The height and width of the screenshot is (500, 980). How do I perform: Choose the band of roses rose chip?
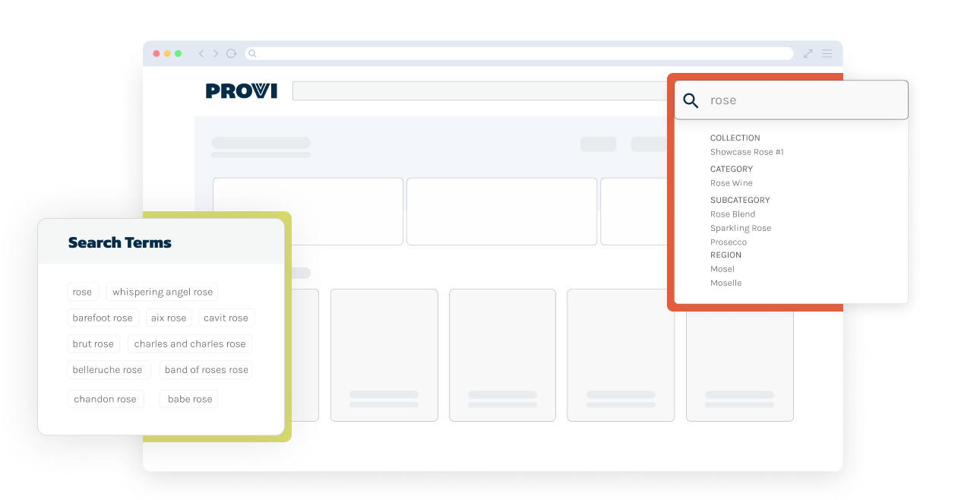click(x=206, y=370)
